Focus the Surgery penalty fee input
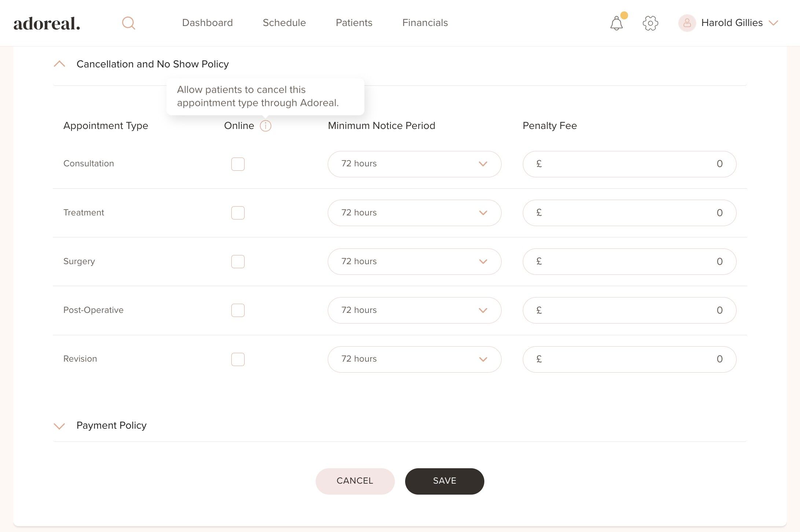The height and width of the screenshot is (532, 800). pyautogui.click(x=629, y=262)
